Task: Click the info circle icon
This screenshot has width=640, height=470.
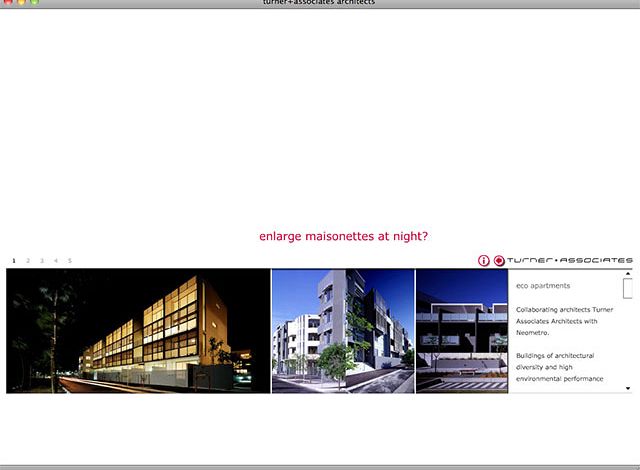Action: [x=484, y=260]
